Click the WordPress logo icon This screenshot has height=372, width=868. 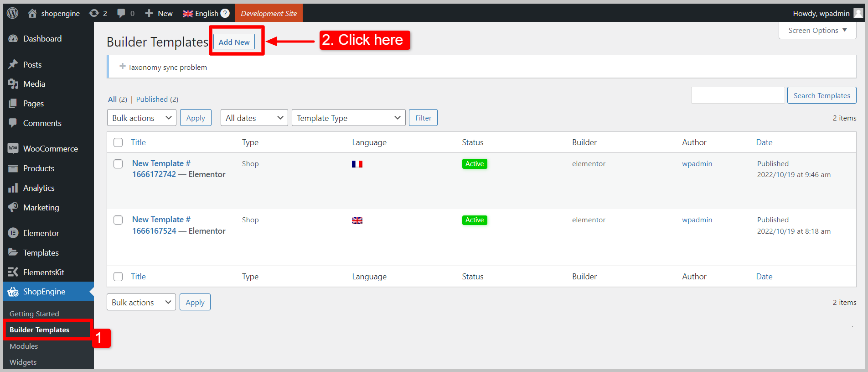point(13,13)
